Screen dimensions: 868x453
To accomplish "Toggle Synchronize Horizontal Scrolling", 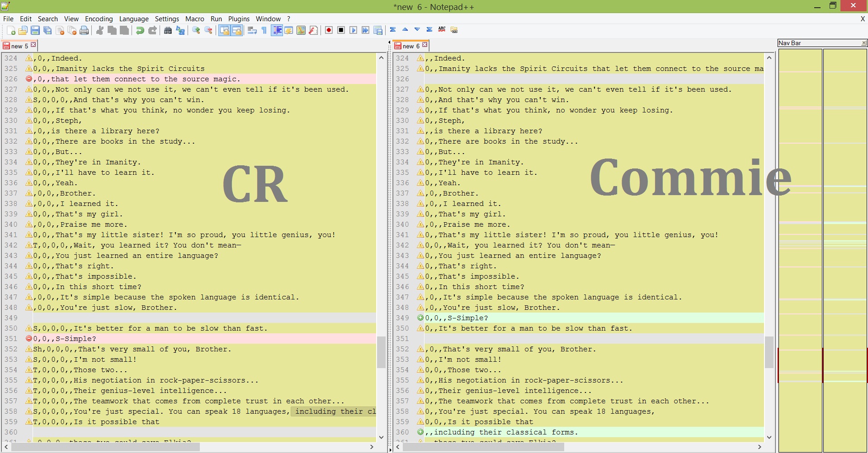I will click(x=236, y=30).
